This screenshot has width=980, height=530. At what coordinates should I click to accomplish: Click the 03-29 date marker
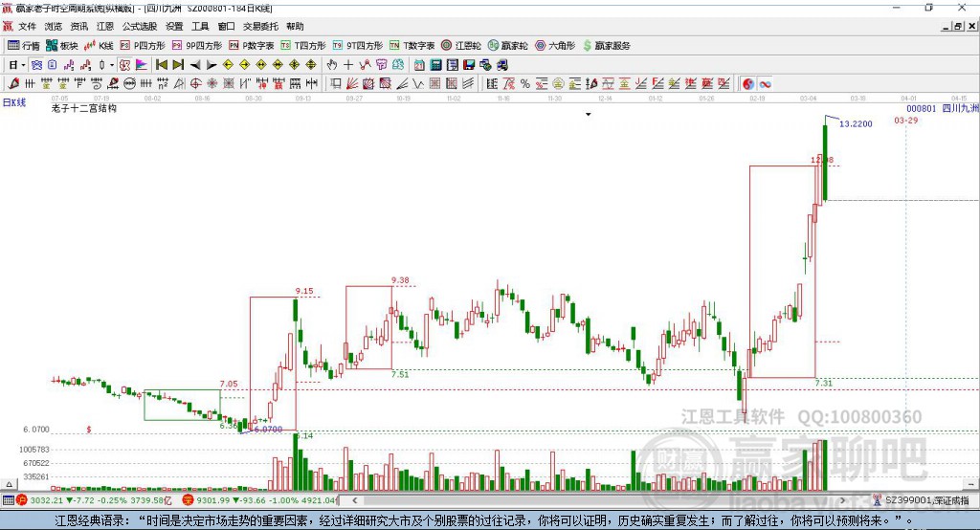[905, 120]
